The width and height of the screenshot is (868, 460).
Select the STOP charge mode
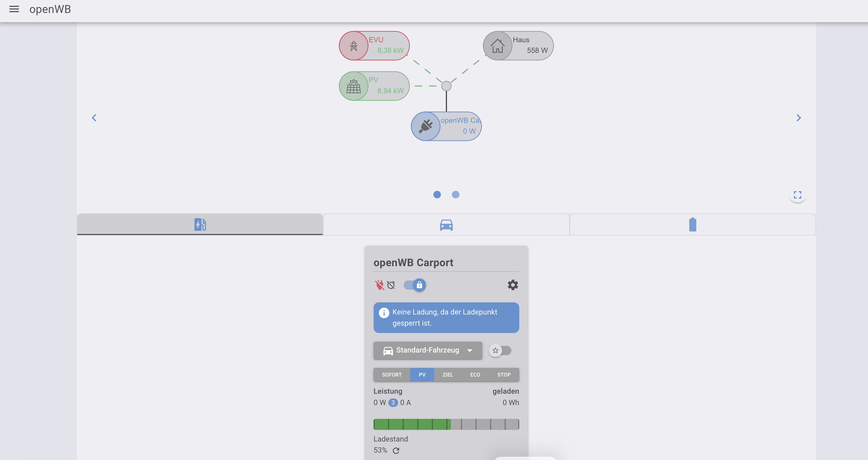coord(504,375)
